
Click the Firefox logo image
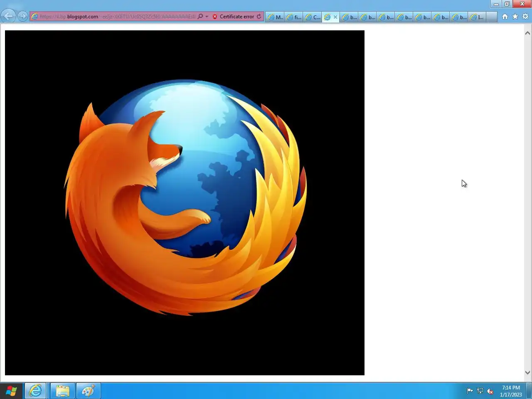click(x=185, y=203)
